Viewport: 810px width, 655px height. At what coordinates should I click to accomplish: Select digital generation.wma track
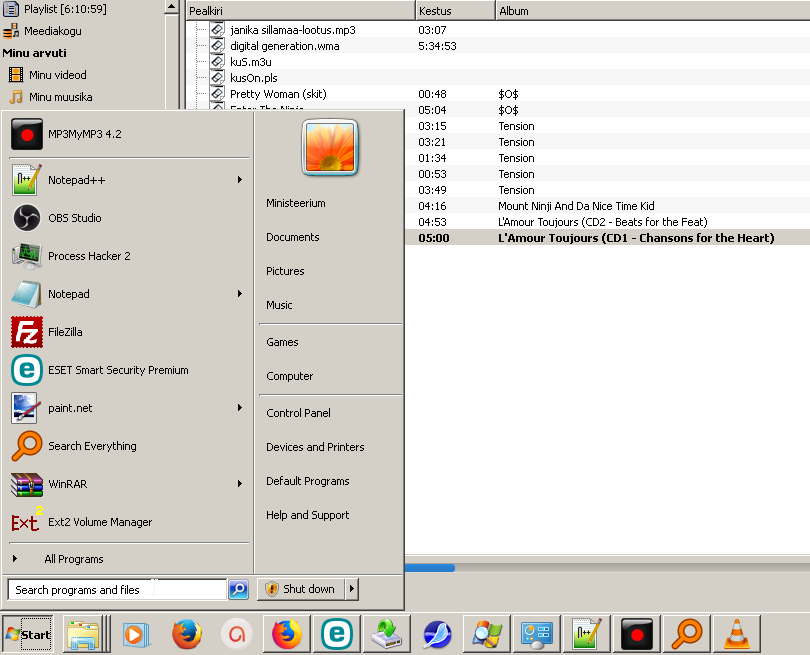[x=285, y=46]
